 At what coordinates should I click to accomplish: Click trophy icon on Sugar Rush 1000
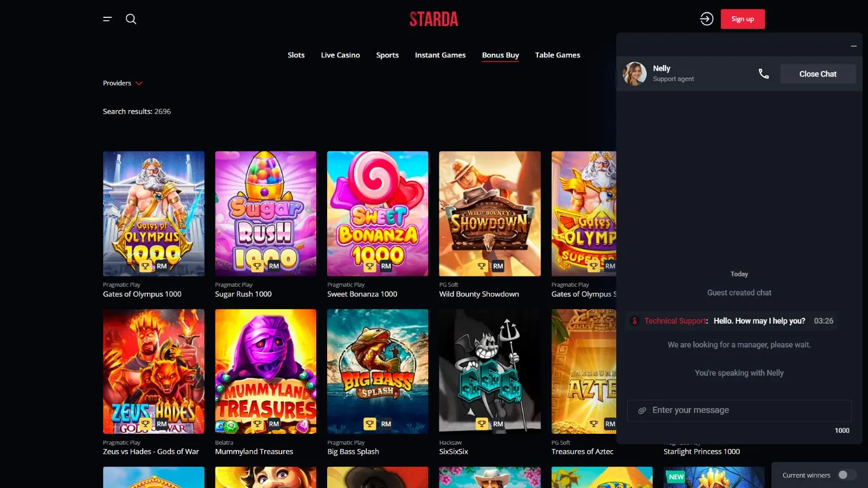point(258,266)
